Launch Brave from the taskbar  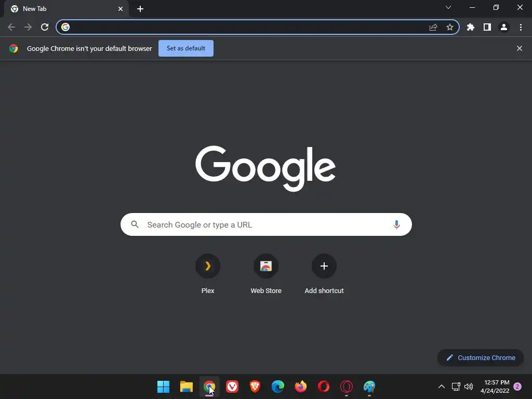255,387
